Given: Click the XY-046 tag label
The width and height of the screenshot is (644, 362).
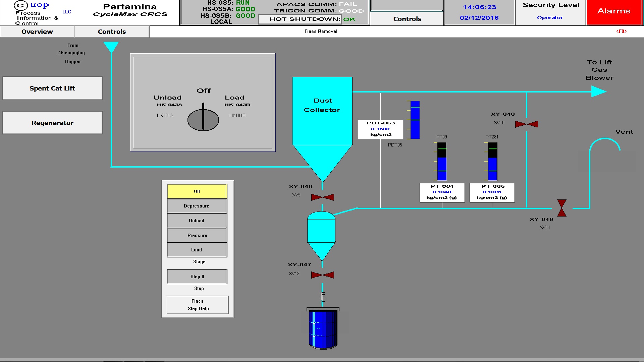Looking at the screenshot, I should click(301, 187).
